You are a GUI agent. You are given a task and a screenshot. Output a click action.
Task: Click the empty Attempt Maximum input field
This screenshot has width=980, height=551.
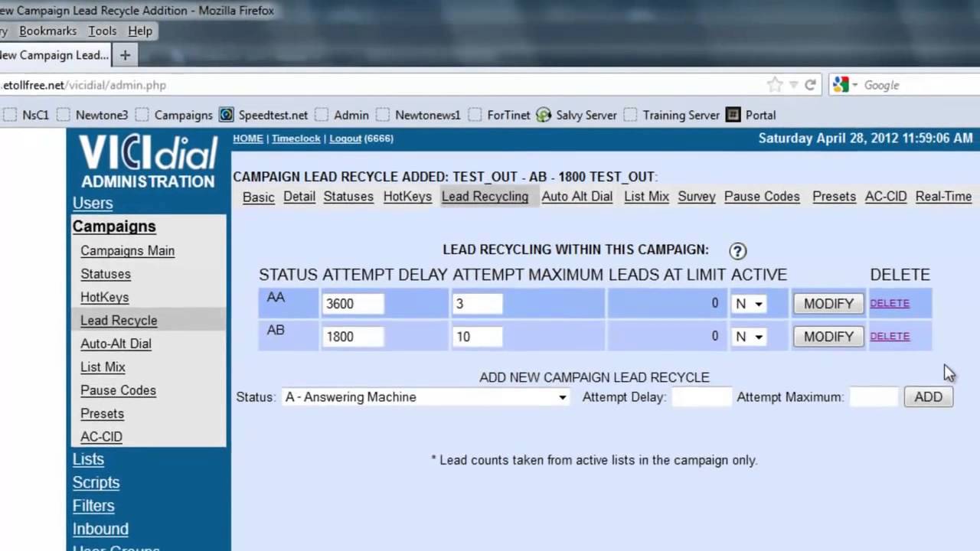[874, 397]
